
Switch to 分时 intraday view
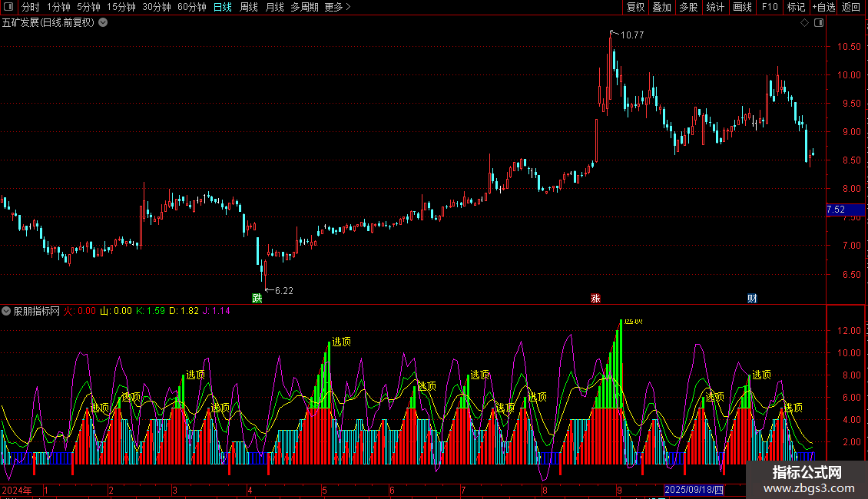(x=31, y=7)
